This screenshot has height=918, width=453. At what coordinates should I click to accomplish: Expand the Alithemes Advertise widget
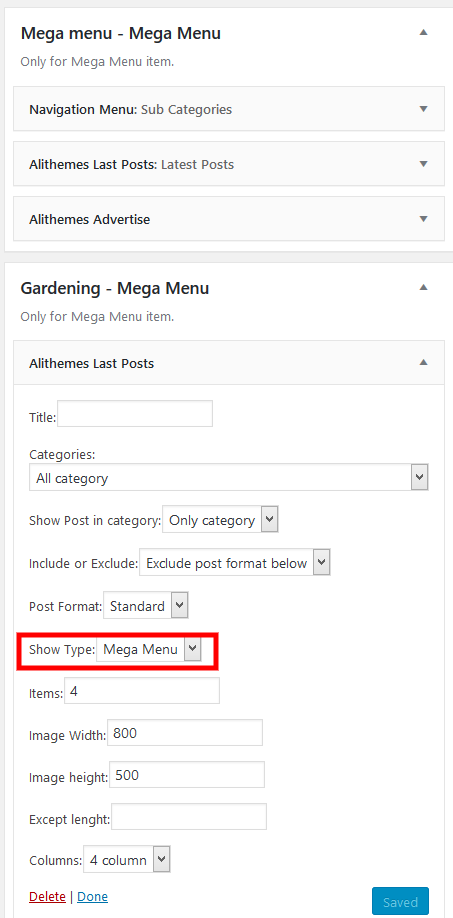pos(229,219)
